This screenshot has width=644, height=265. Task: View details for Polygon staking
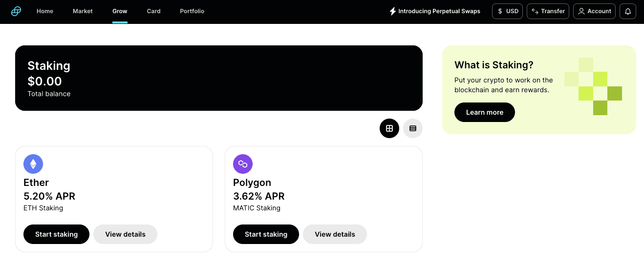coord(335,234)
